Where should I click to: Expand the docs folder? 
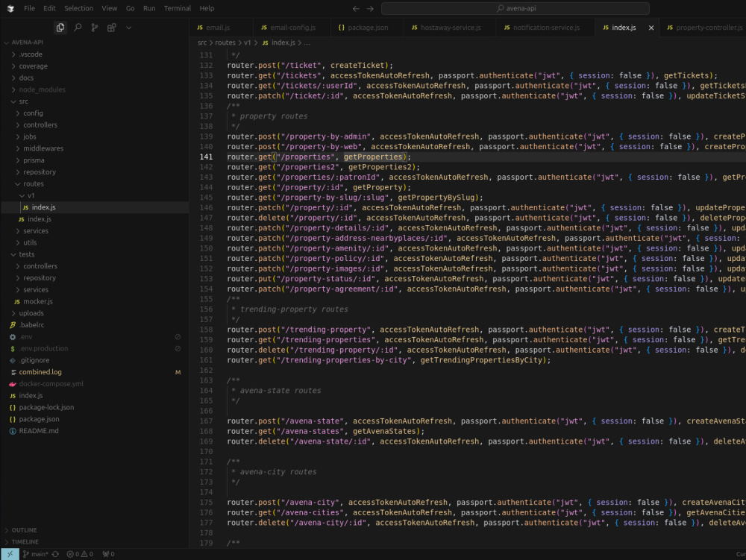tap(95, 78)
